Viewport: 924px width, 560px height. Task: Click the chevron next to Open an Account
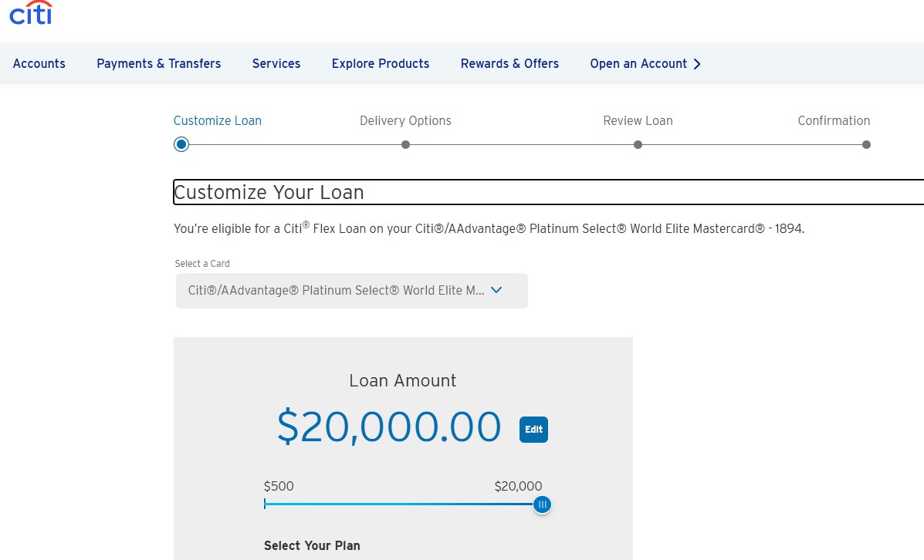pos(697,63)
